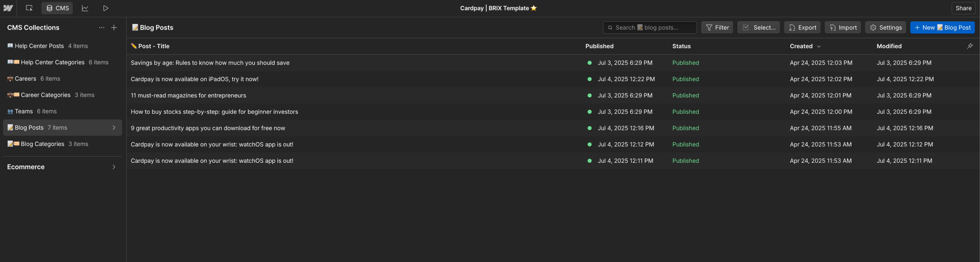Click the Select... button

[x=758, y=27]
